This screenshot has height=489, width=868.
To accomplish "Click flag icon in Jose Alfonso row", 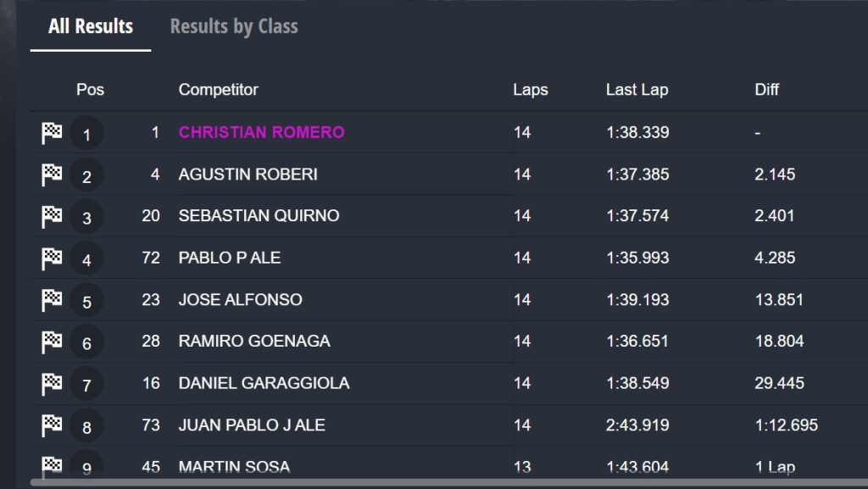I will [x=52, y=299].
